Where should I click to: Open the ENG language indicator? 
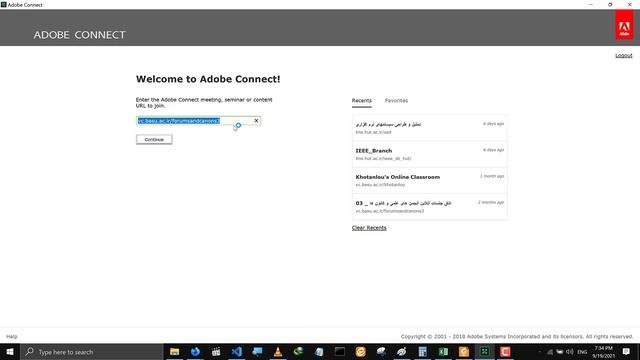point(582,352)
